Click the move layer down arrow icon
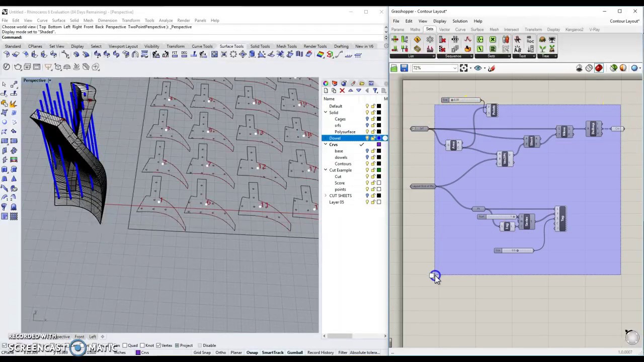 pyautogui.click(x=359, y=90)
